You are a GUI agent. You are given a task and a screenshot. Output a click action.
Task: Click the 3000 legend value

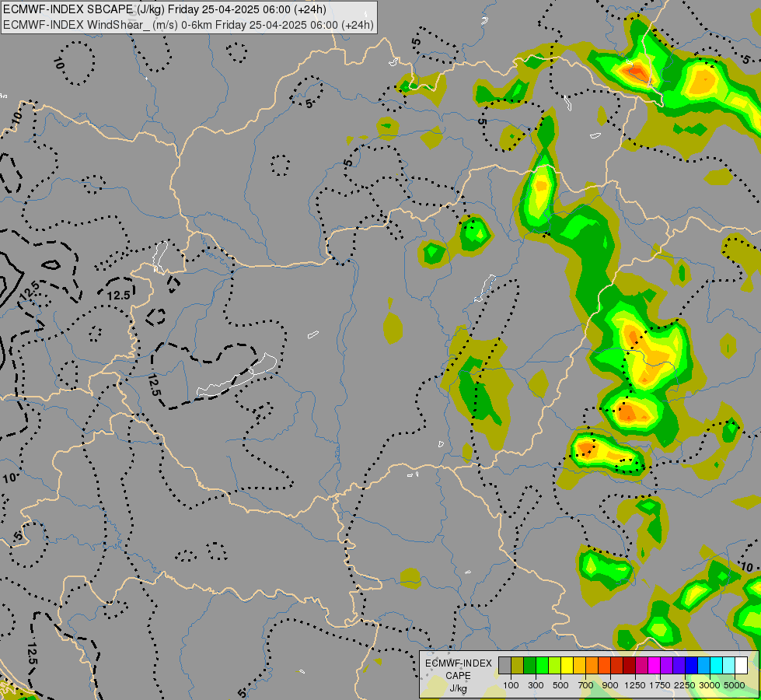(710, 685)
